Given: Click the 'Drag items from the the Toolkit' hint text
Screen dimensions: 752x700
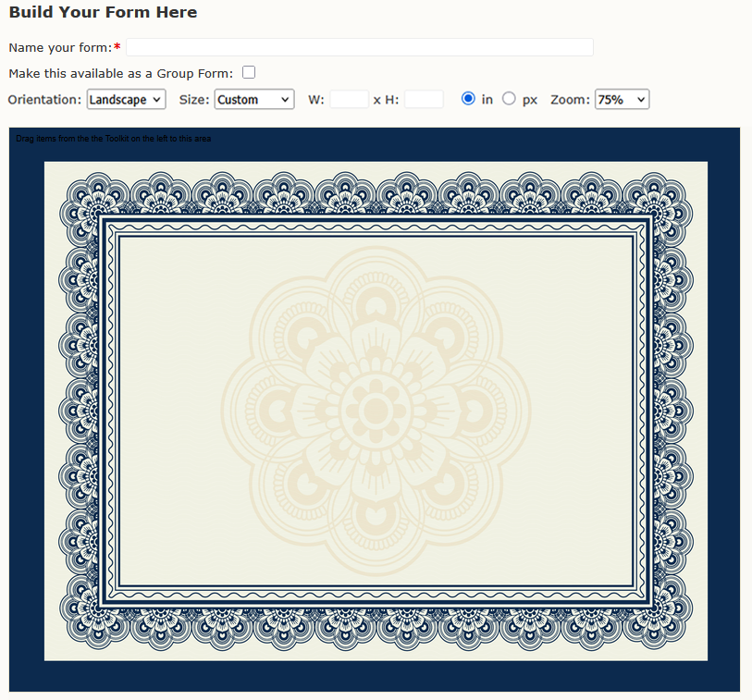Looking at the screenshot, I should tap(113, 139).
